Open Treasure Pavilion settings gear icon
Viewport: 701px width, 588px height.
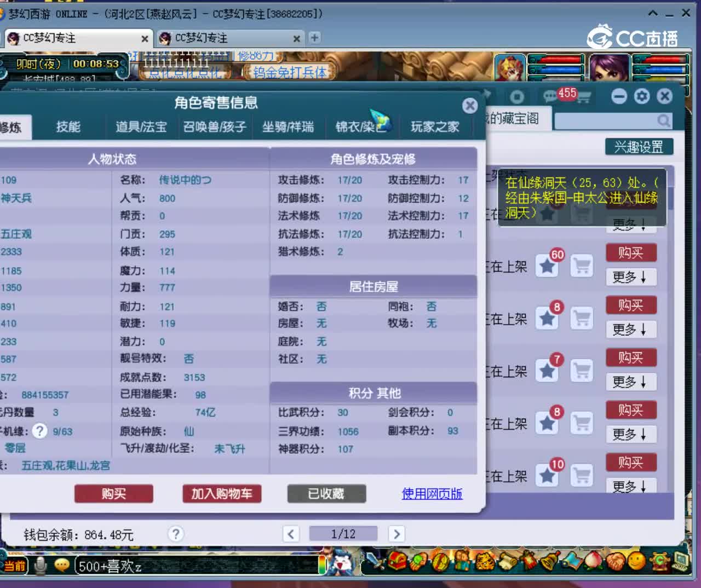642,96
